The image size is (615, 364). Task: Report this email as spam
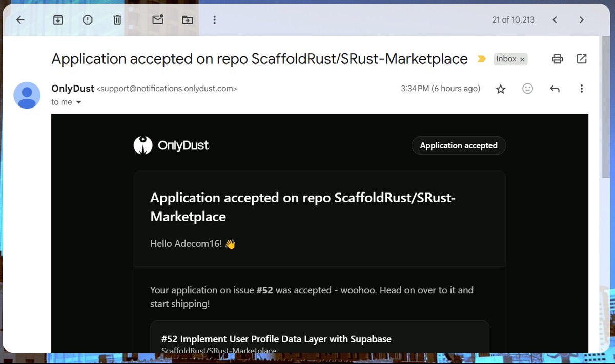(x=87, y=19)
